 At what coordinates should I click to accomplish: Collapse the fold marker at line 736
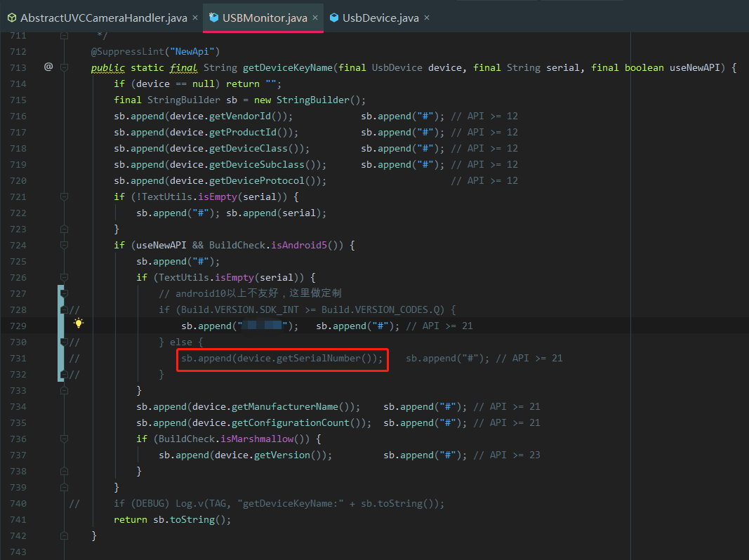(x=64, y=439)
